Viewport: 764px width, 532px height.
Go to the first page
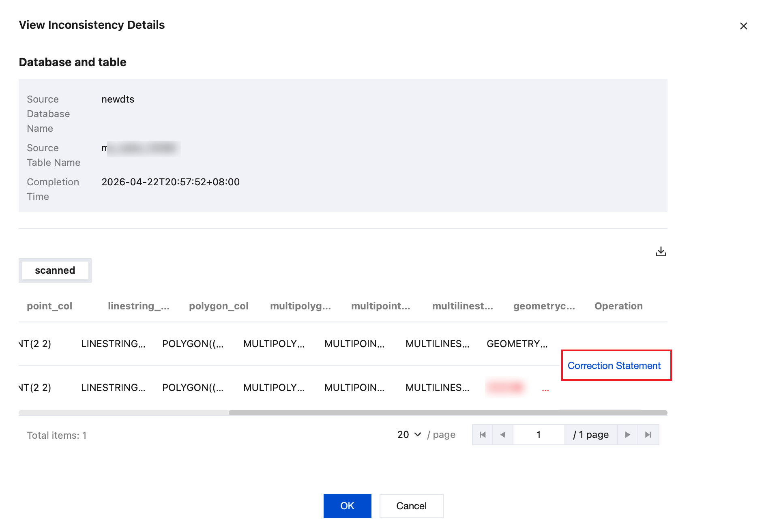[483, 435]
